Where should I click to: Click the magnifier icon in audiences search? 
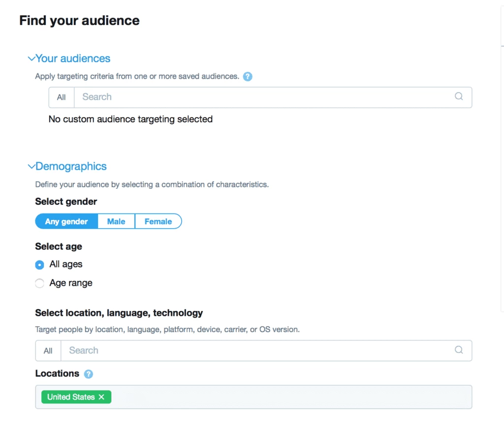(459, 96)
